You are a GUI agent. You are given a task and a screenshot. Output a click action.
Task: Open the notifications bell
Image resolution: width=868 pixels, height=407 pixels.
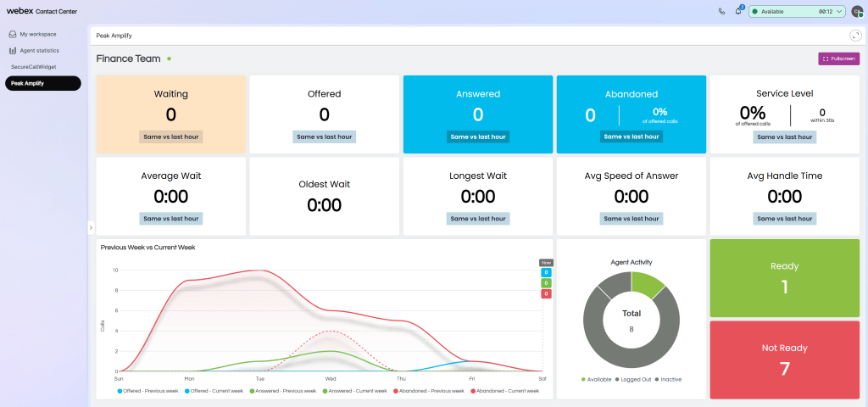[x=738, y=12]
